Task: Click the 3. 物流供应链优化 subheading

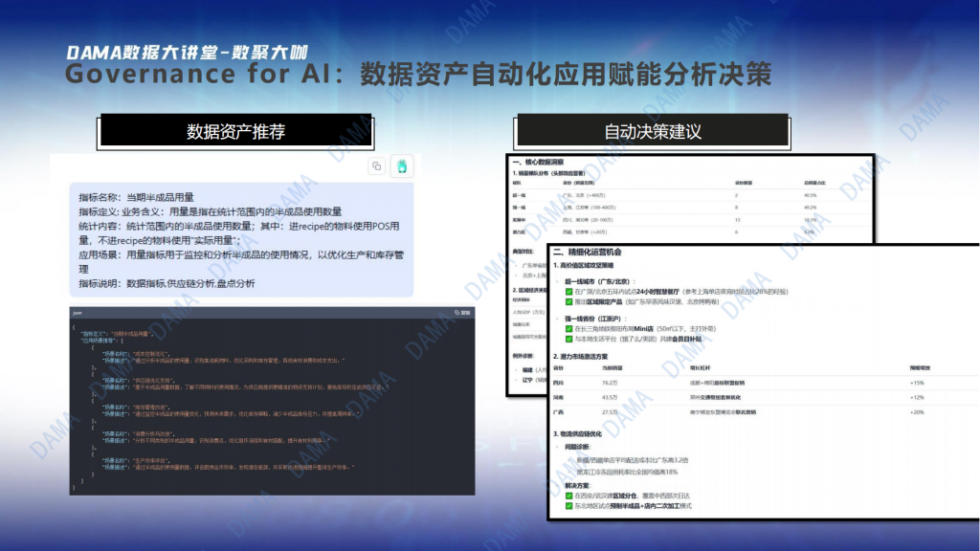Action: point(577,433)
